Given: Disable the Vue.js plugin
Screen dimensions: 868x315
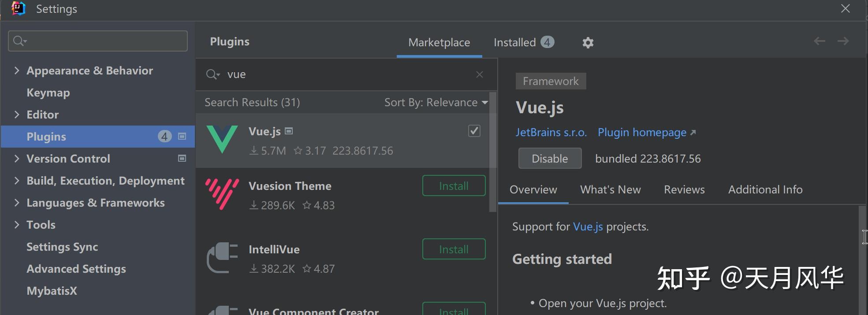Looking at the screenshot, I should click(550, 159).
